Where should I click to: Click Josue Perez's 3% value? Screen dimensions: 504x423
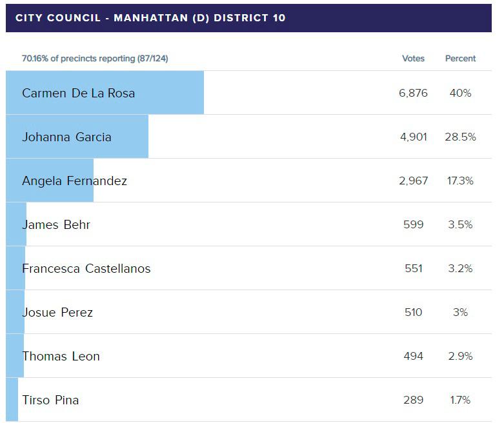[460, 312]
